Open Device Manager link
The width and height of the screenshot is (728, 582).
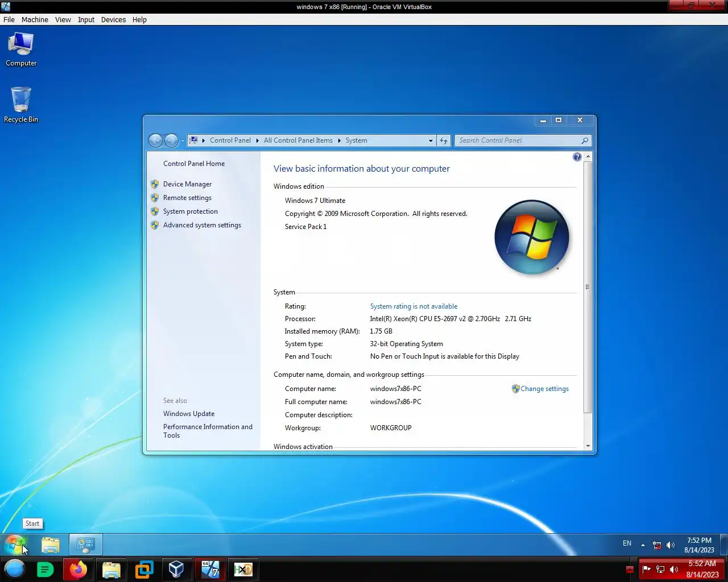click(187, 184)
